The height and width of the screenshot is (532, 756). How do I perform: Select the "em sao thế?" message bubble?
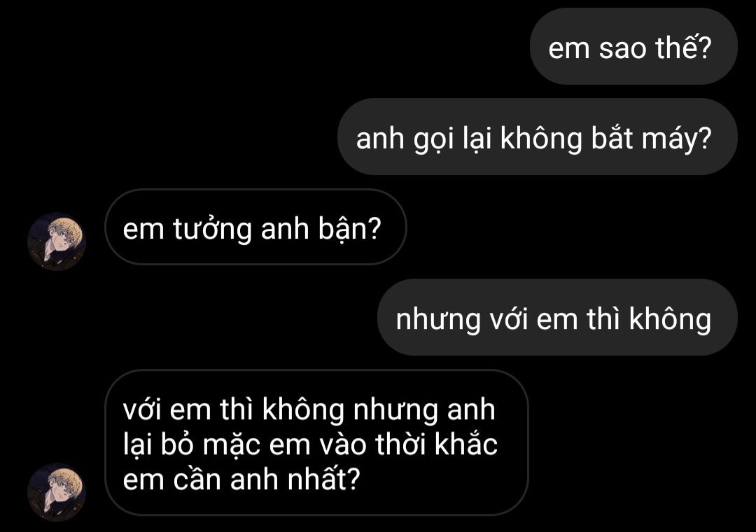click(x=633, y=47)
